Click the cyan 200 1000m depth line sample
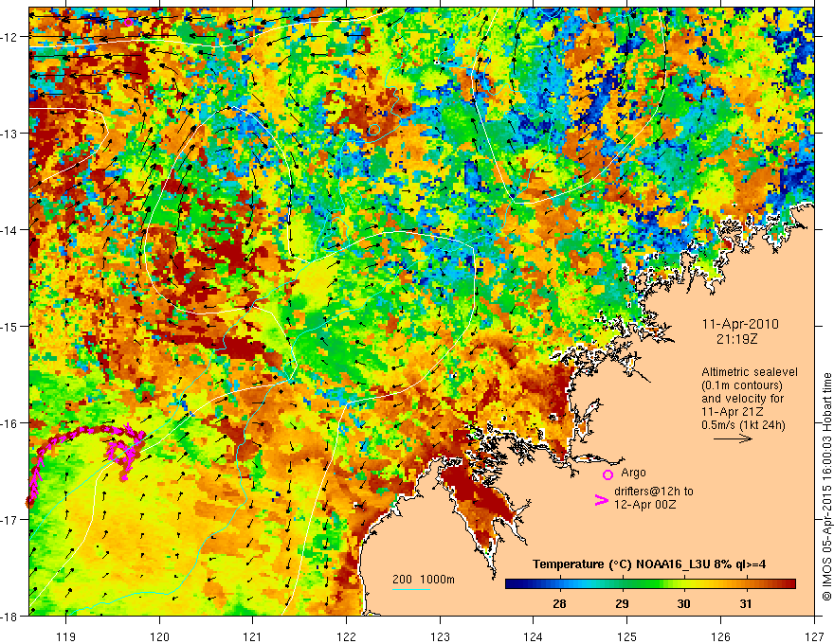Image resolution: width=834 pixels, height=644 pixels. point(411,589)
